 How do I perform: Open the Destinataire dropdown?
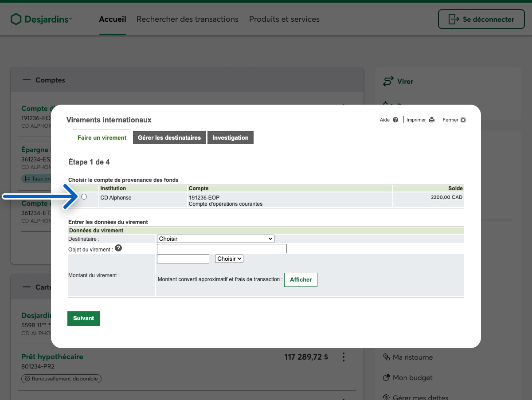(215, 239)
